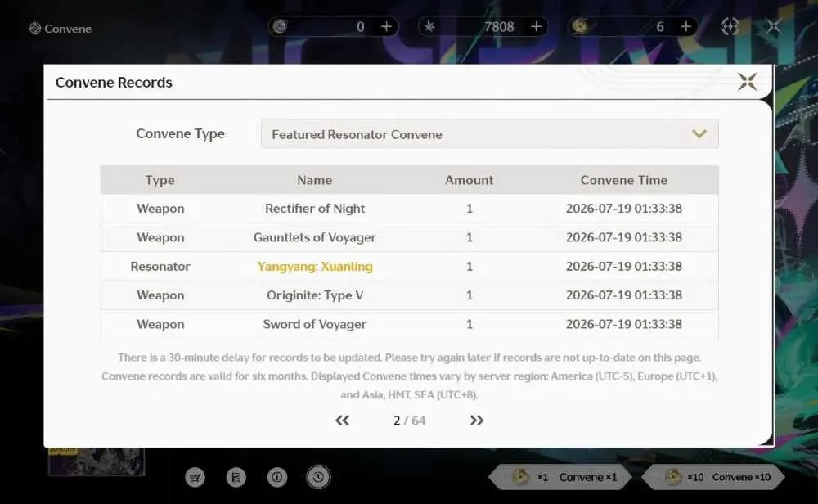Open the Featured Resonator Convene dropdown
Viewport: 818px width, 504px height.
pyautogui.click(x=489, y=134)
